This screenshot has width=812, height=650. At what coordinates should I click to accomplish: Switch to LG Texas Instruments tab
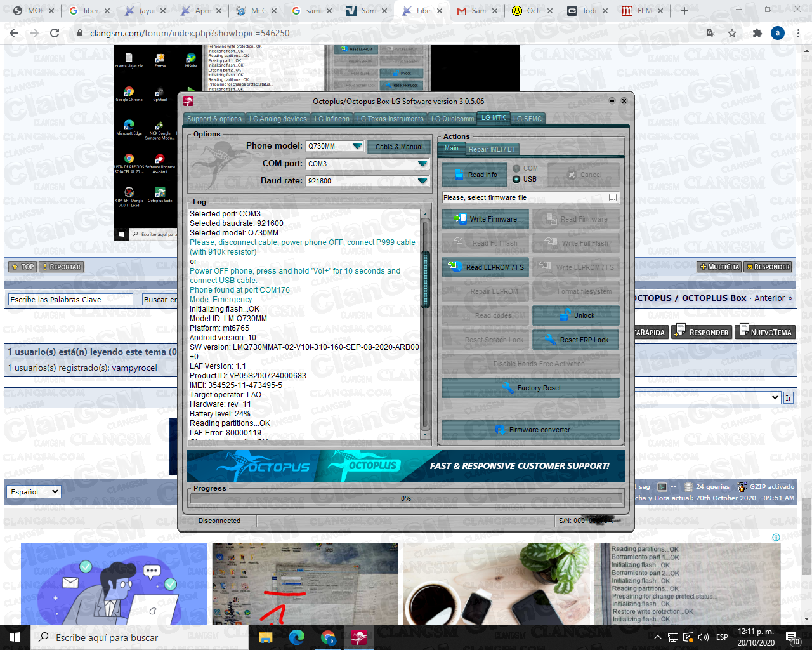tap(390, 119)
